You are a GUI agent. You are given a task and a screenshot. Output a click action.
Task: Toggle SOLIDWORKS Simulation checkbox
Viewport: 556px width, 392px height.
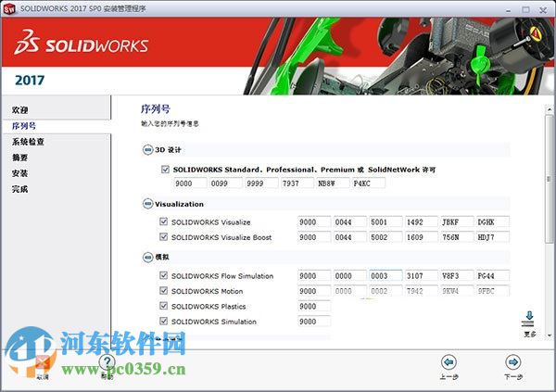(x=163, y=322)
